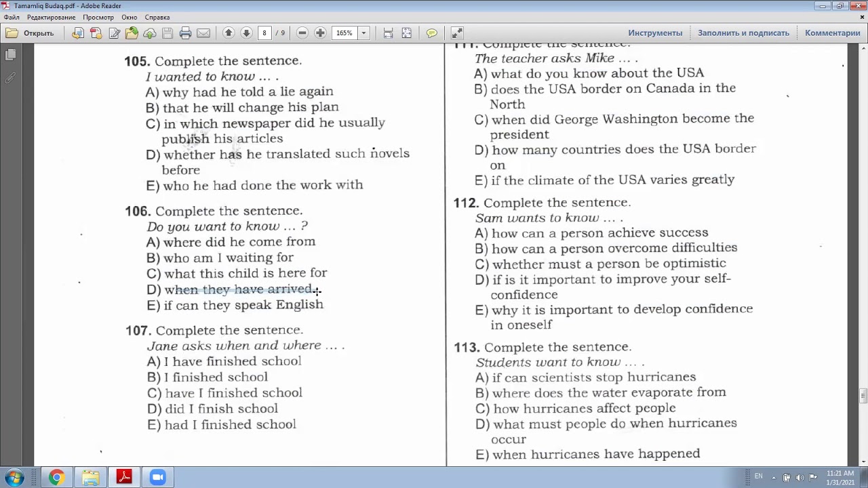Open Google Chrome from the taskbar

pyautogui.click(x=56, y=477)
